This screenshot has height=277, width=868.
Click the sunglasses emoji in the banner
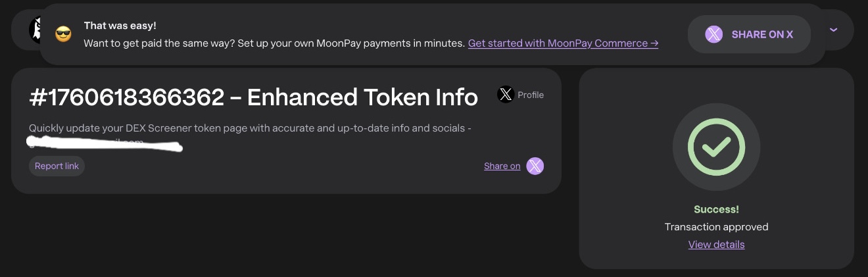63,34
